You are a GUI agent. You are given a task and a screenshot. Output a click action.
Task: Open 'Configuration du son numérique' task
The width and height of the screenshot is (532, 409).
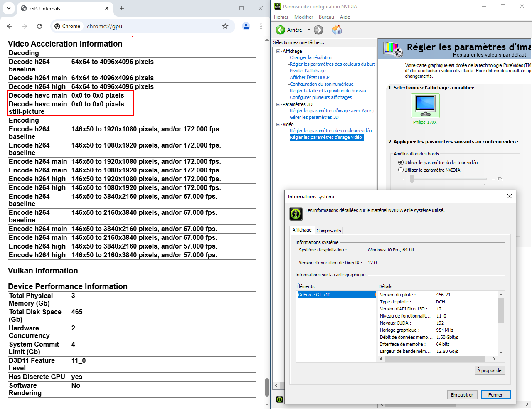coord(322,84)
